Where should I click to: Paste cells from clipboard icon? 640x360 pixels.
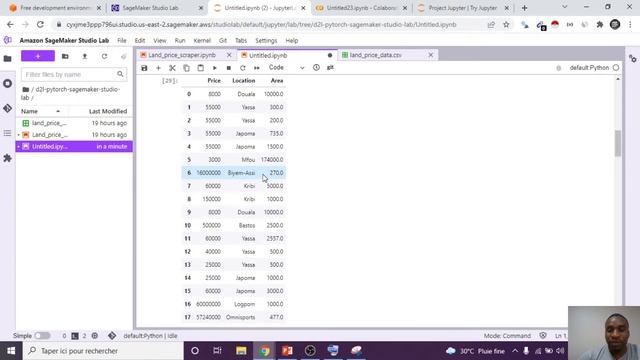tap(200, 68)
